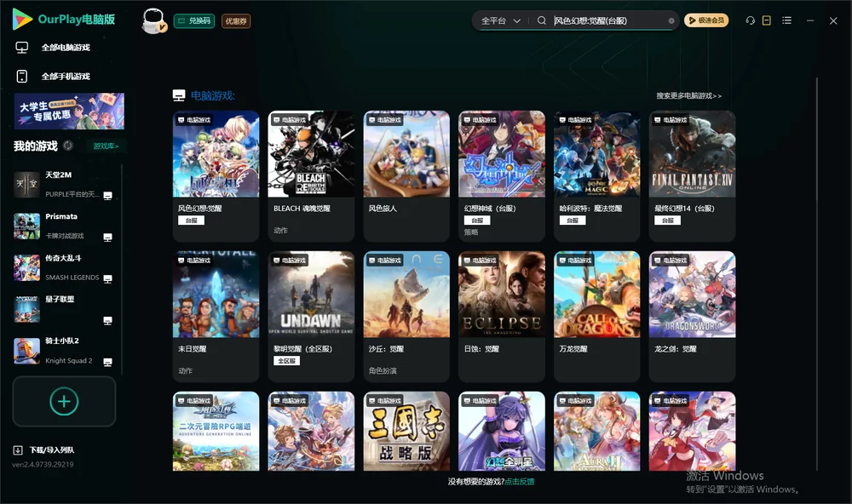Open the 大学生专属优惠 banner
852x504 pixels.
70,111
